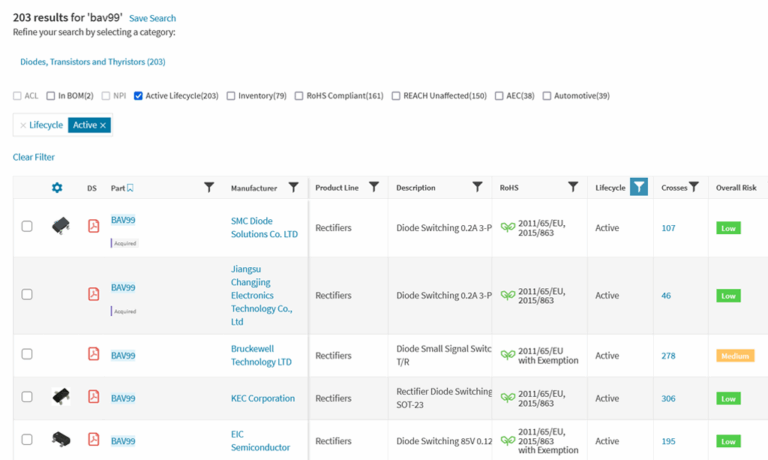Open BAV99 part from KEC Corporation
The width and height of the screenshot is (768, 460).
[x=123, y=398]
